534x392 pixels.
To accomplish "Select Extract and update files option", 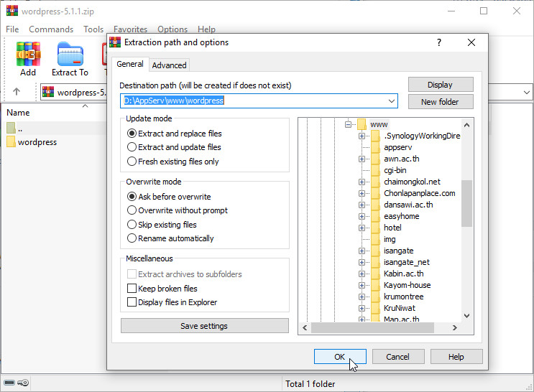I will click(132, 147).
